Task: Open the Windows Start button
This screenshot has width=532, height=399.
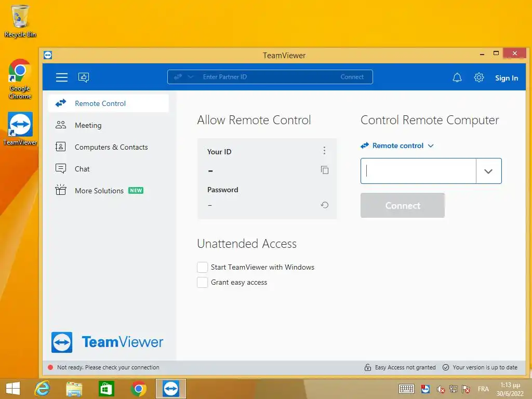Action: (13, 389)
